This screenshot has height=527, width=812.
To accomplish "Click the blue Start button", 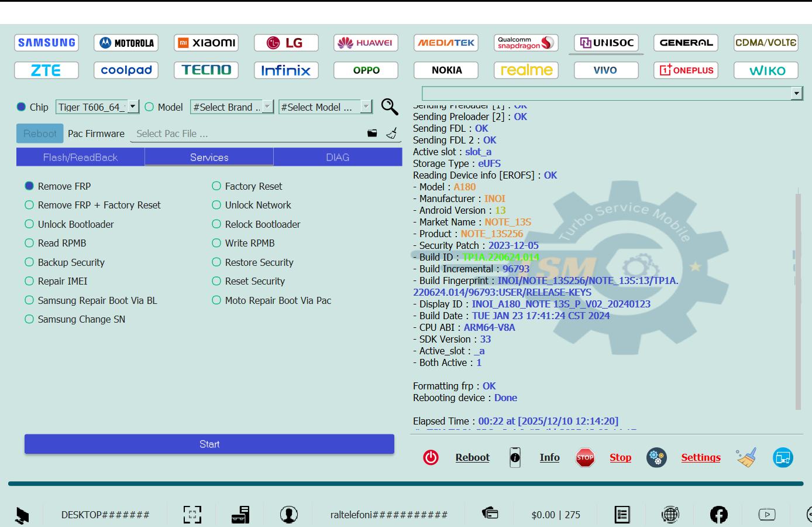I will coord(209,444).
